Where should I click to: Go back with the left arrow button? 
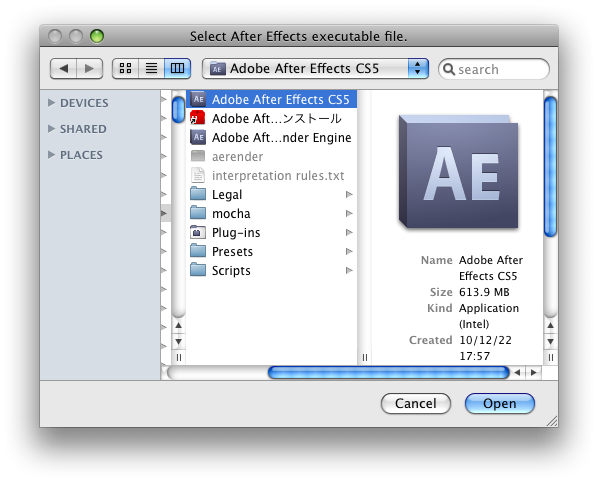[x=64, y=69]
